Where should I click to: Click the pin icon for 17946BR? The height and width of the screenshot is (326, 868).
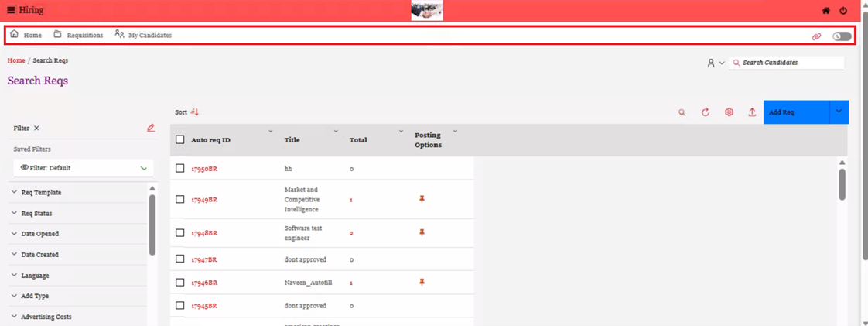(422, 282)
